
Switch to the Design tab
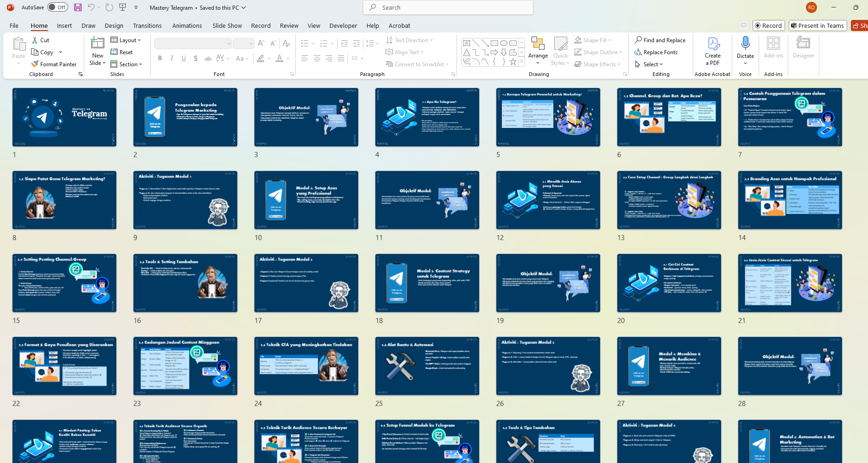pos(114,25)
